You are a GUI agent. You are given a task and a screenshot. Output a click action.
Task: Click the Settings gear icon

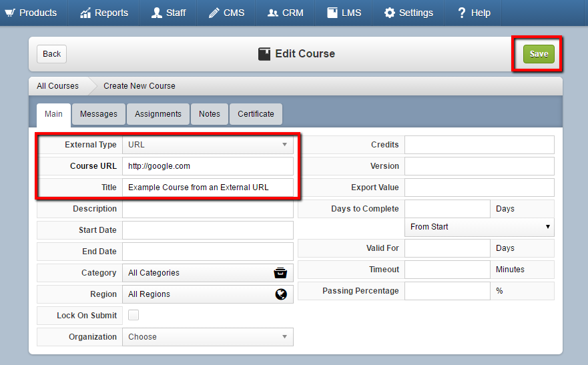(x=390, y=13)
